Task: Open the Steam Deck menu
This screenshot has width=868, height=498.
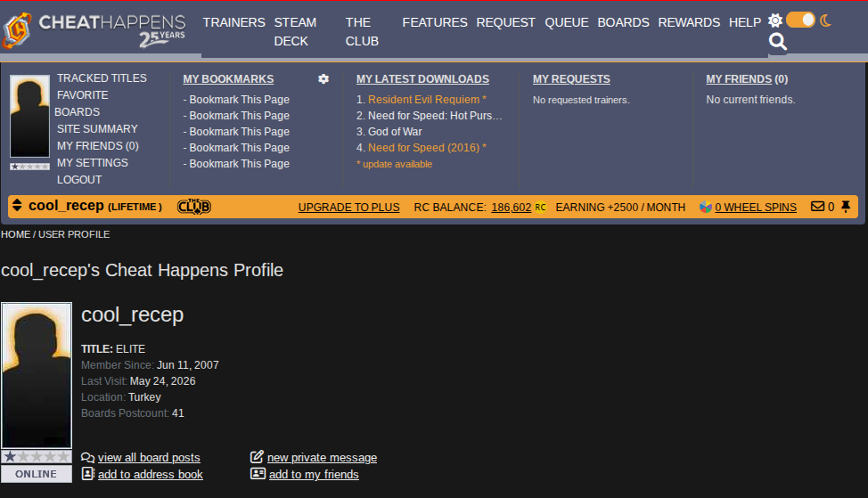Action: tap(295, 32)
